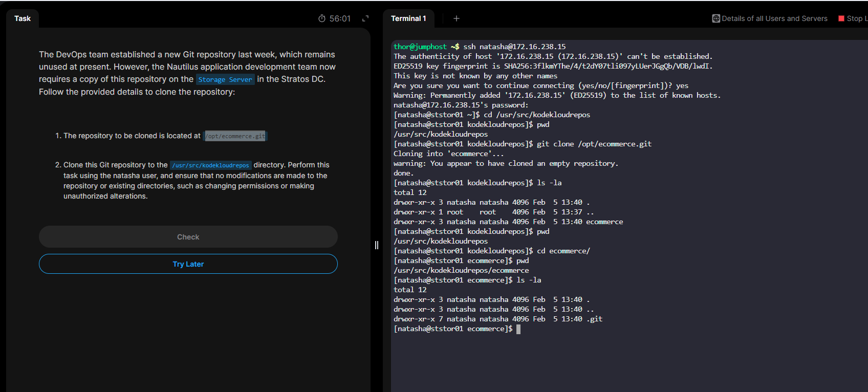Click the ssh natasha command line

(x=514, y=47)
